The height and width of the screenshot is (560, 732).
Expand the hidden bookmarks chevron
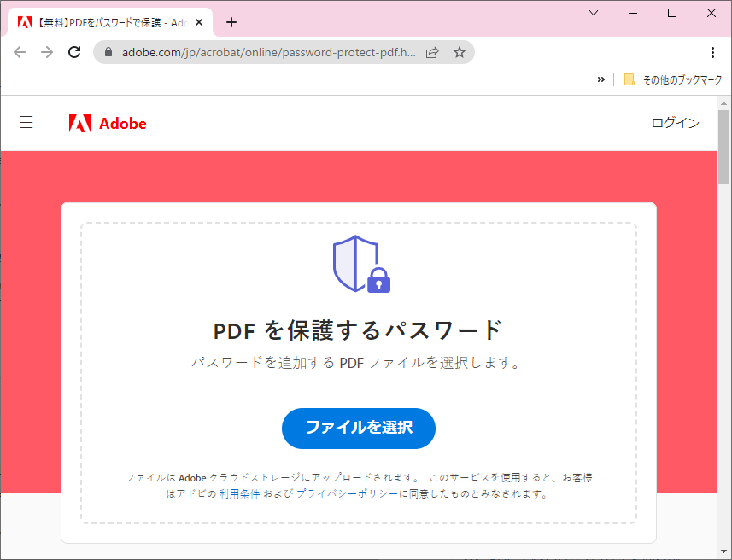tap(600, 79)
